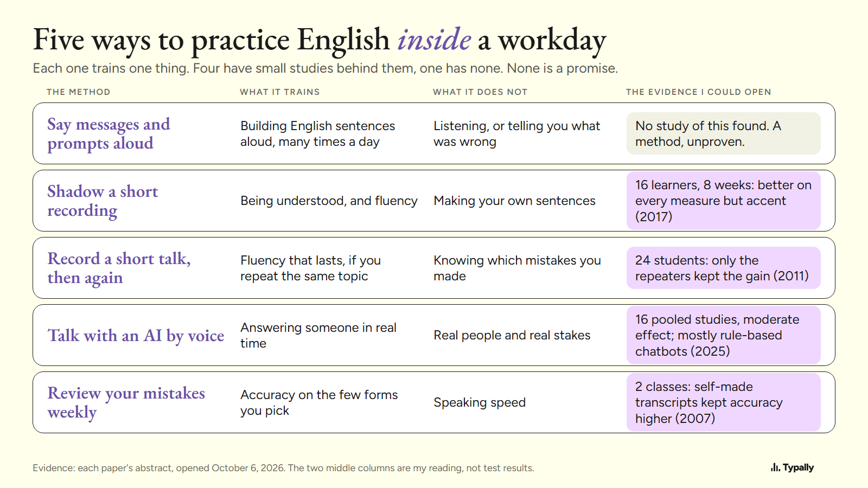Click 'Accuracy on the few forms you pick'
Viewport: 868px width, 488px height.
pyautogui.click(x=319, y=403)
